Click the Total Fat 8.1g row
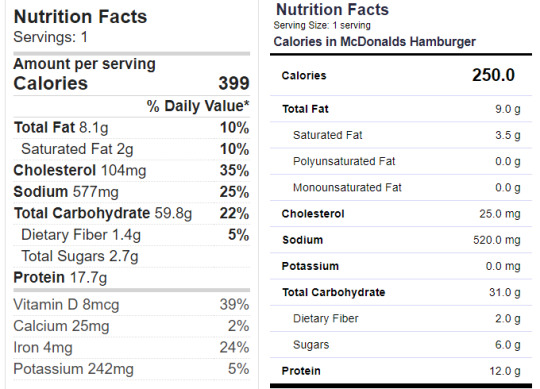Image resolution: width=540 pixels, height=389 pixels. (x=132, y=128)
